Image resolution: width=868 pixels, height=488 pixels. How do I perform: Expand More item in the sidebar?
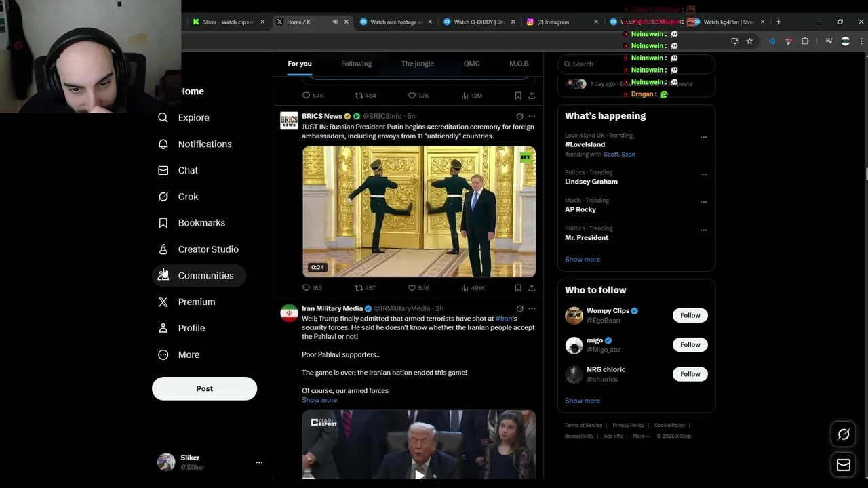click(x=179, y=354)
